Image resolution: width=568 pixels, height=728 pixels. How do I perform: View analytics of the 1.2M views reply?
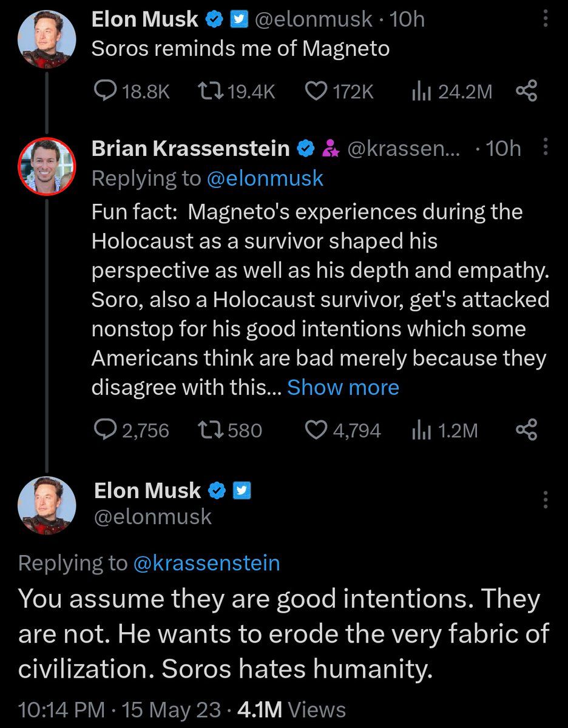tap(420, 430)
